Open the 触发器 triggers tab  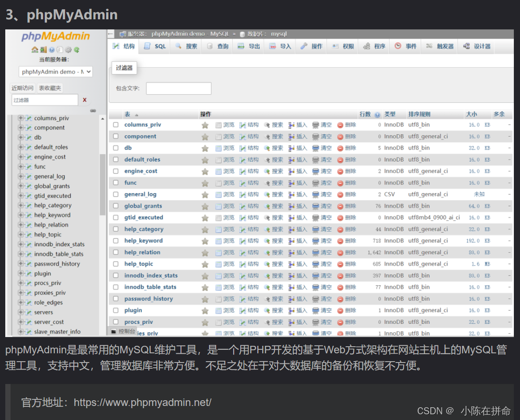point(440,47)
